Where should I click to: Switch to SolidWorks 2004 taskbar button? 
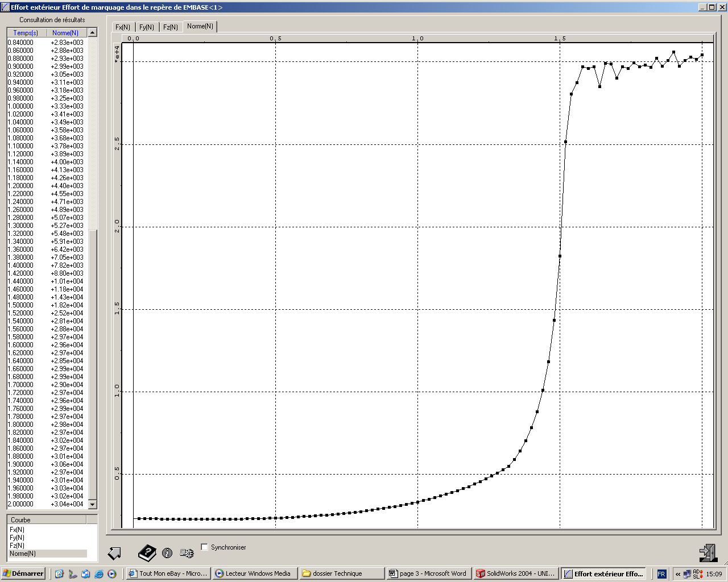516,573
